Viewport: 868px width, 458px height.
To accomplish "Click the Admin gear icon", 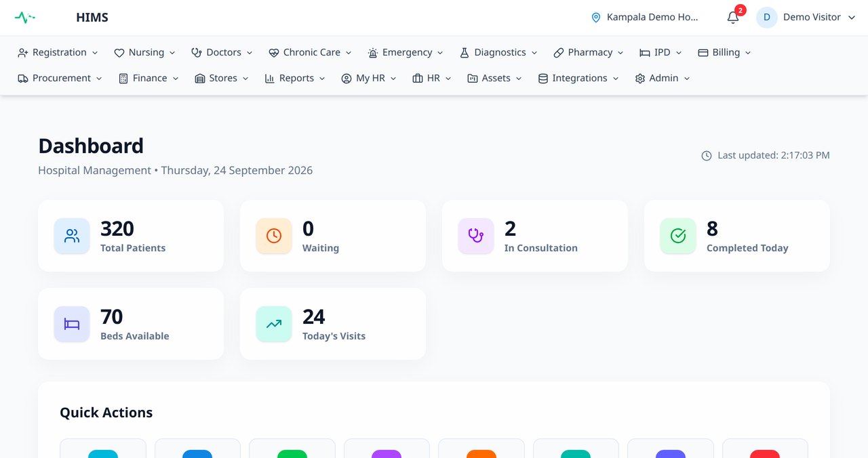I will coord(640,79).
